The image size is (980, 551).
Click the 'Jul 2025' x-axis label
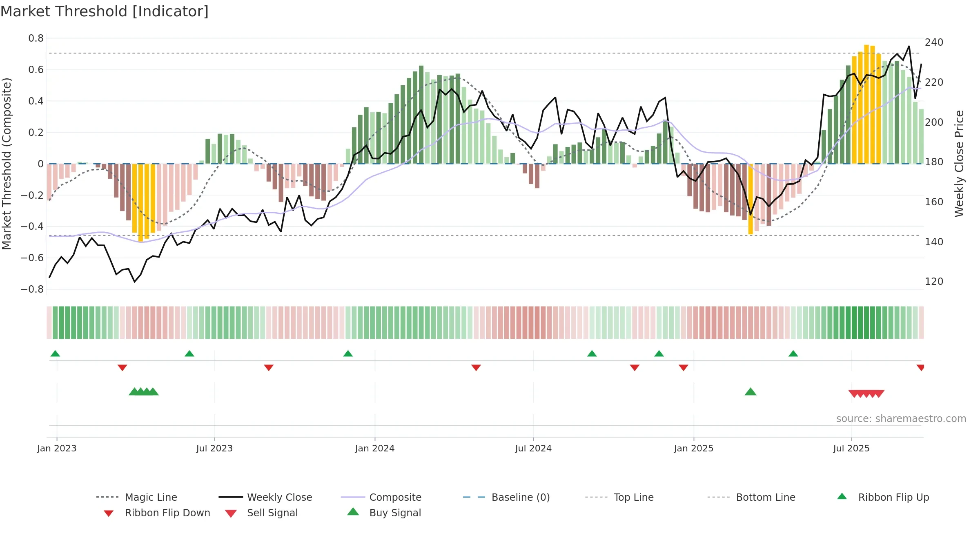[x=851, y=448]
